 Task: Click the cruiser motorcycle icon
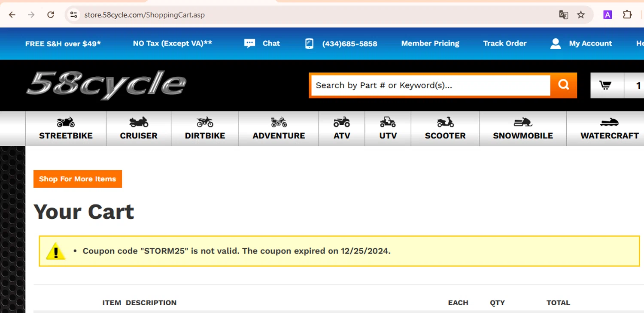point(139,122)
